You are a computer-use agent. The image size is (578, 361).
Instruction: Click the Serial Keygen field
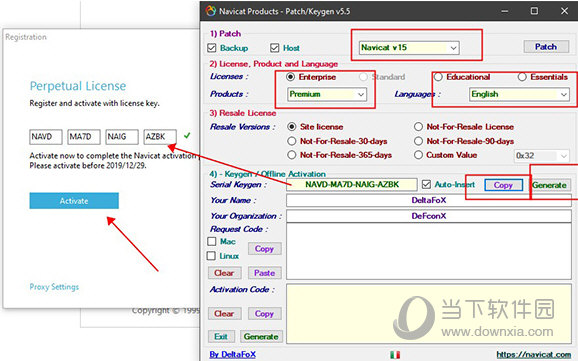coord(352,184)
